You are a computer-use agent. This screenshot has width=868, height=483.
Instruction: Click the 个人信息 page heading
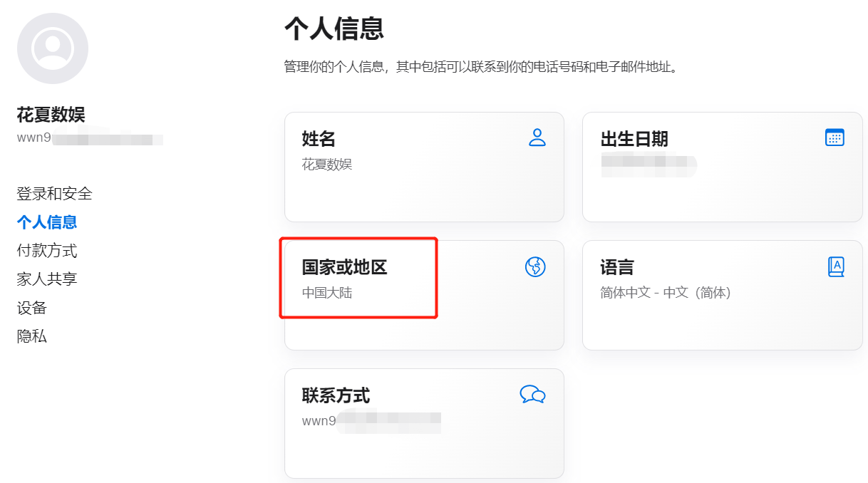pyautogui.click(x=334, y=28)
